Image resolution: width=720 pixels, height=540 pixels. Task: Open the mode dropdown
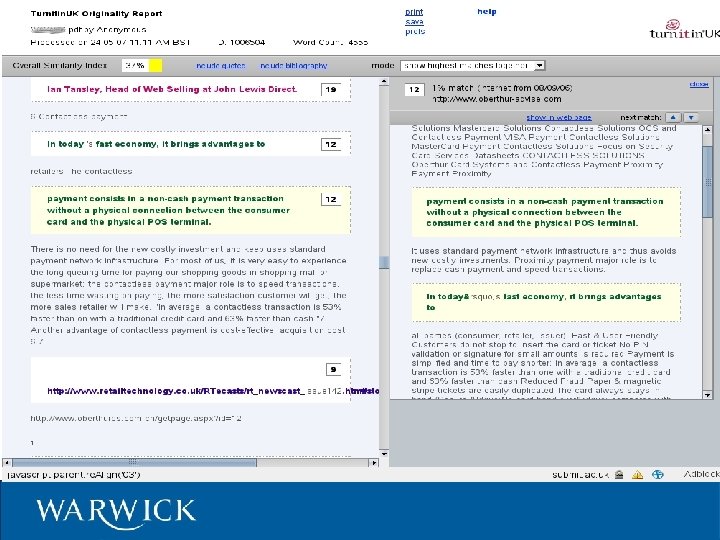tap(472, 66)
